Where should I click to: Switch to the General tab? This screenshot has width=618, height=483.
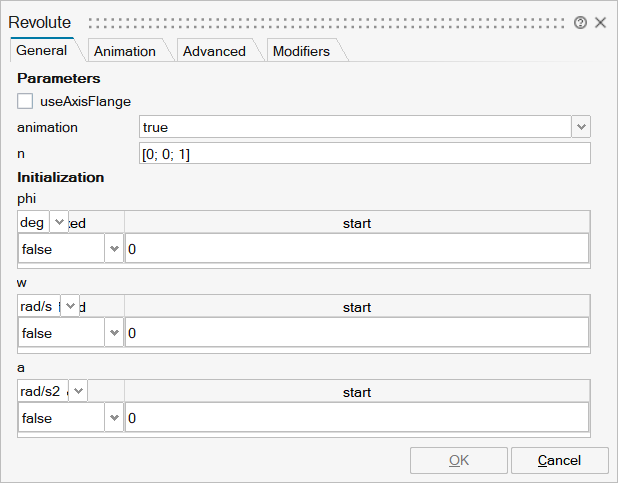pos(42,51)
